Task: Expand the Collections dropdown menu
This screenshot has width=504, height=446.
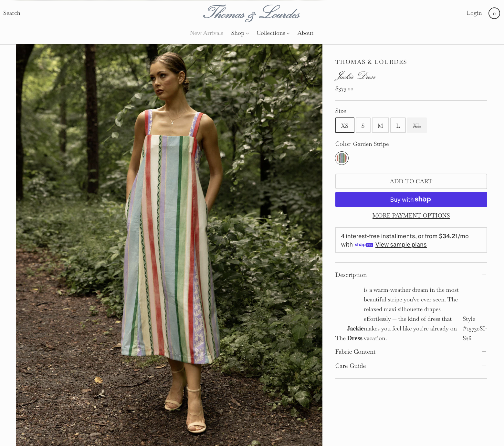Action: pyautogui.click(x=273, y=33)
